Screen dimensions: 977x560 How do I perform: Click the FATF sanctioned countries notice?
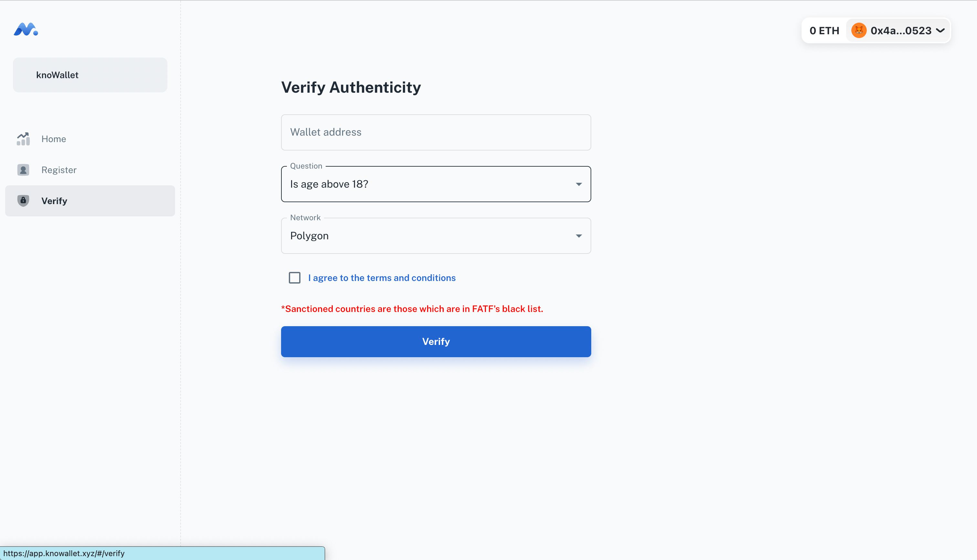(412, 308)
